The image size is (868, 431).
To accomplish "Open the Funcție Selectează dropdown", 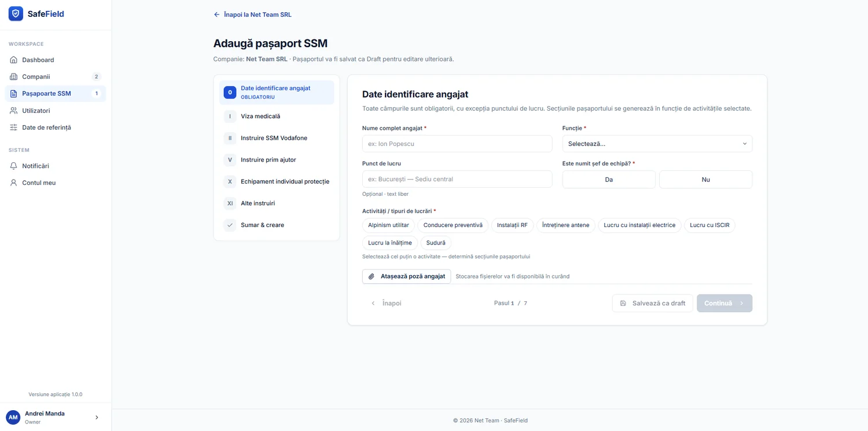I will point(657,144).
